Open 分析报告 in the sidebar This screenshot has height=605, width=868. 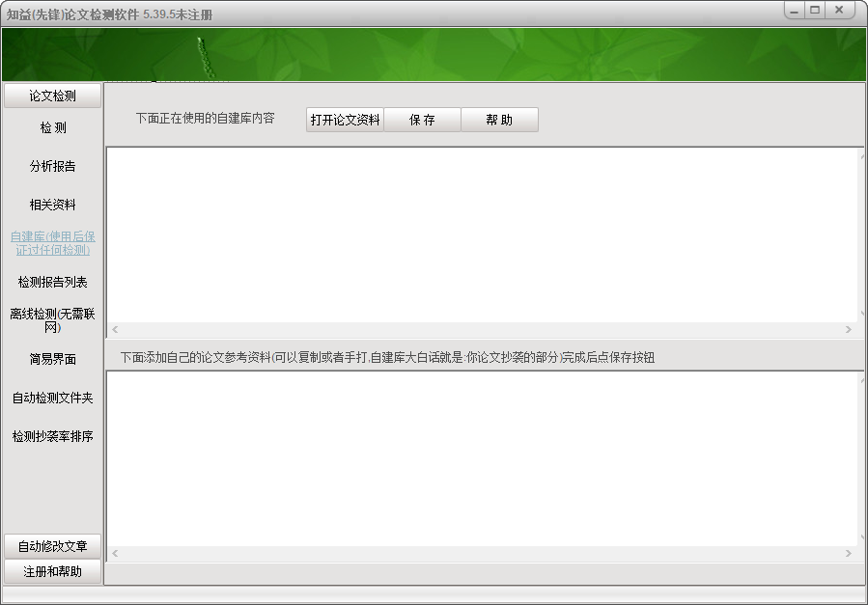[x=52, y=166]
